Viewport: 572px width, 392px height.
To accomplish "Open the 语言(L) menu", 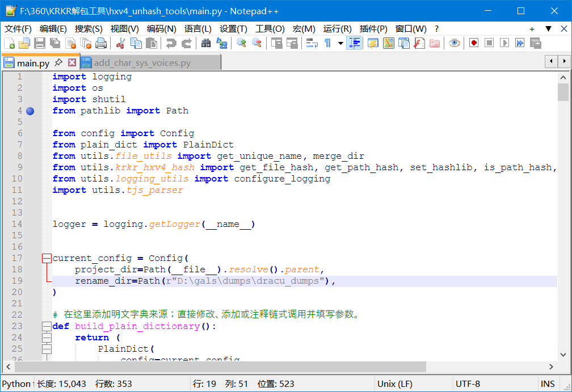I will click(x=197, y=29).
